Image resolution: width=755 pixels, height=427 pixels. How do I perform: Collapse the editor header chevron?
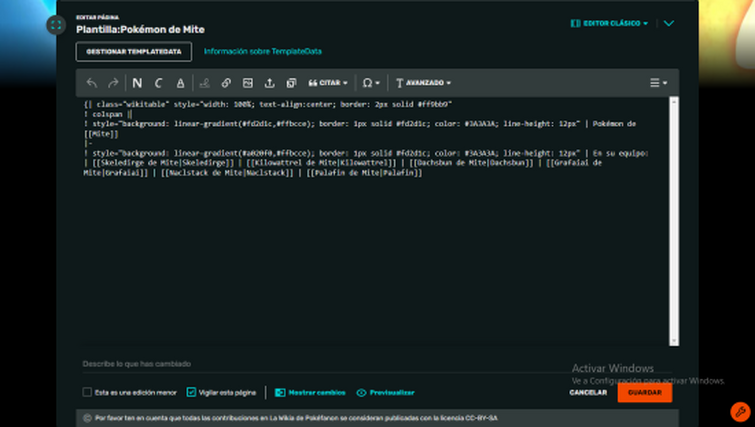(669, 23)
